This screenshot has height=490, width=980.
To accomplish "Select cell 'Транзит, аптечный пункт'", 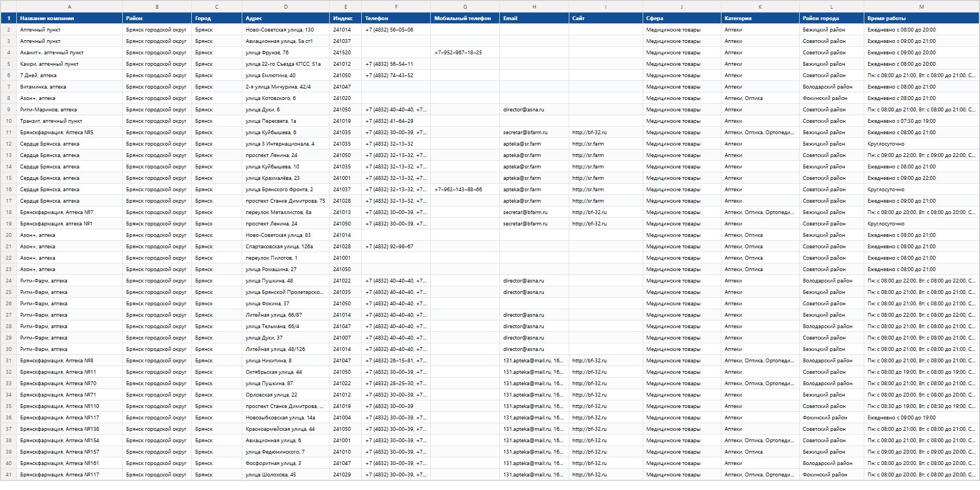I will (70, 121).
